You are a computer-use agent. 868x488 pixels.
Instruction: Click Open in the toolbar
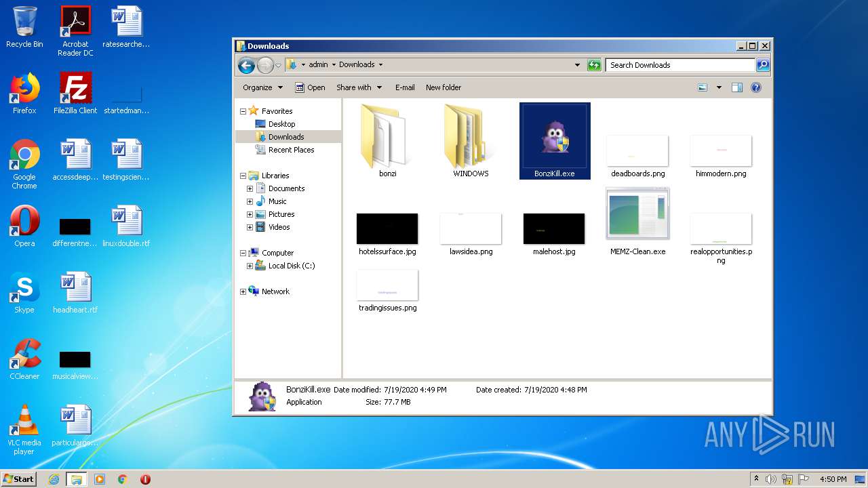pos(310,87)
